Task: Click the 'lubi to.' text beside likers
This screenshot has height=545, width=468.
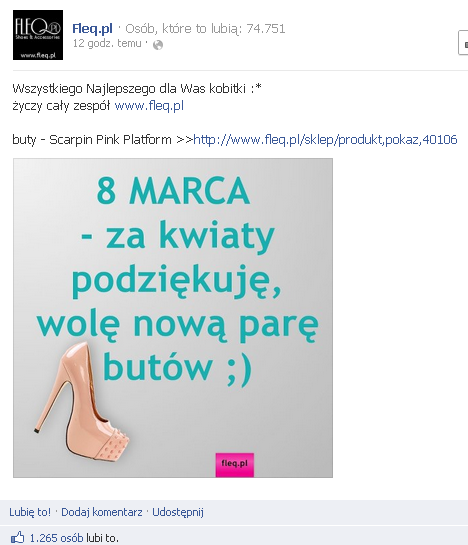Action: 102,538
